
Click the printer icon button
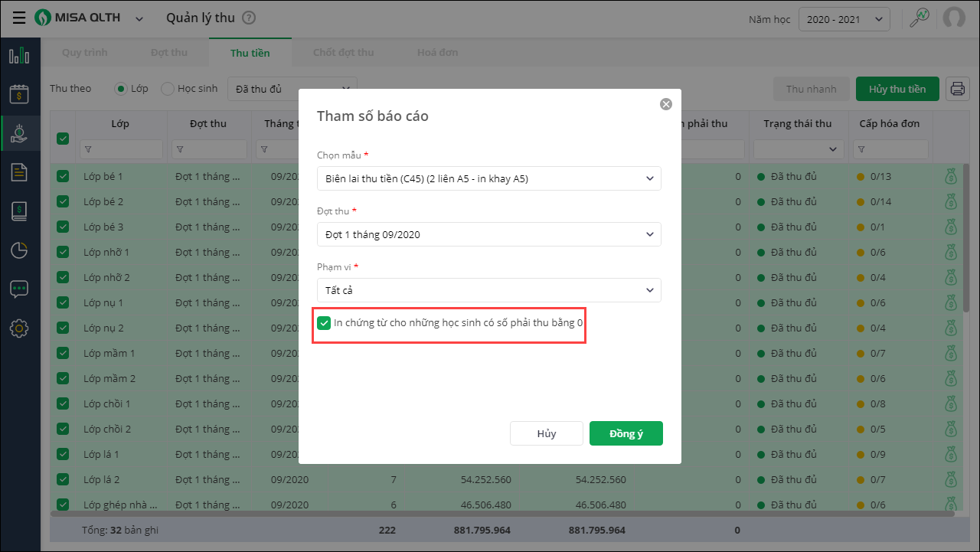pyautogui.click(x=957, y=89)
